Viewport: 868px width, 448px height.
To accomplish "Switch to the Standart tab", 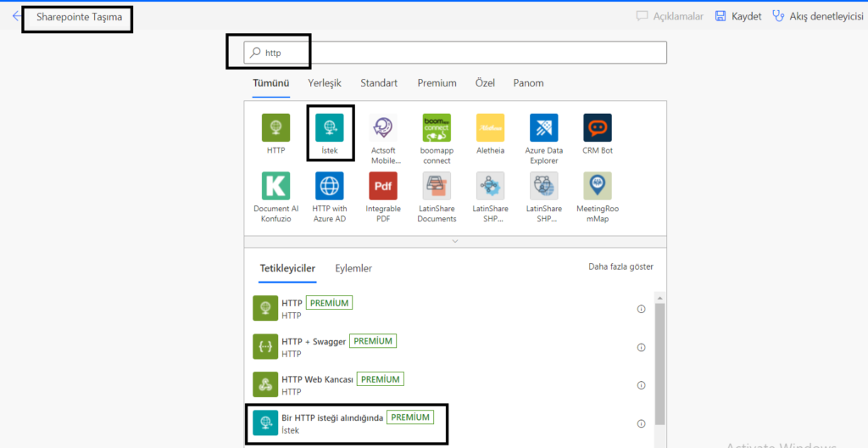I will (x=379, y=83).
